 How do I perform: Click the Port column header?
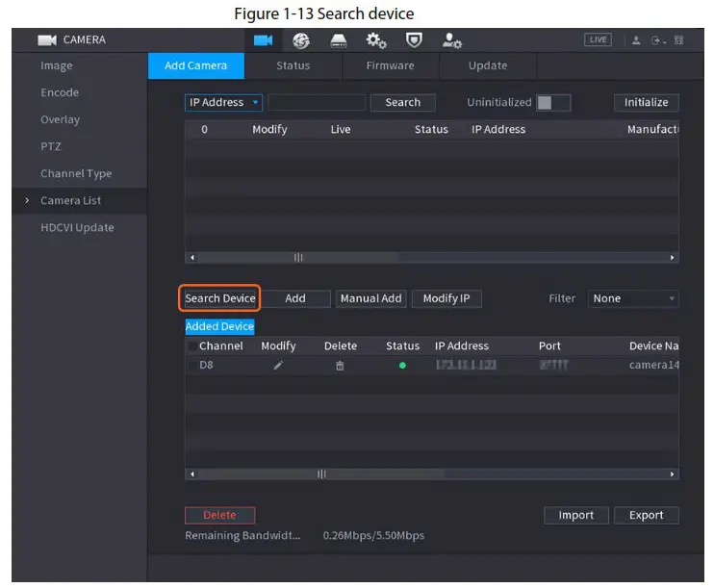549,346
